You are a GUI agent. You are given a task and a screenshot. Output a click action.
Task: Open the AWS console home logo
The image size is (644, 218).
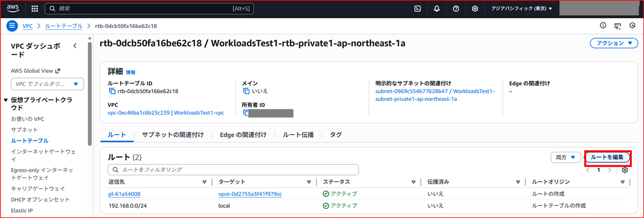tap(13, 8)
